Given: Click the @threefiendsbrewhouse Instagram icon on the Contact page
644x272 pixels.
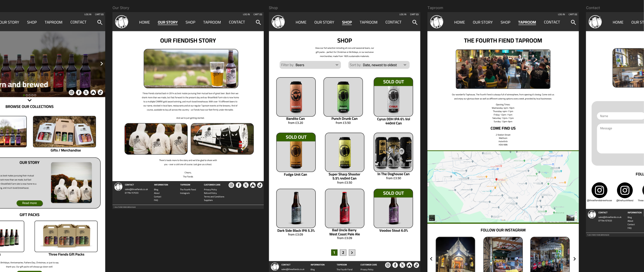Looking at the screenshot, I should (599, 191).
